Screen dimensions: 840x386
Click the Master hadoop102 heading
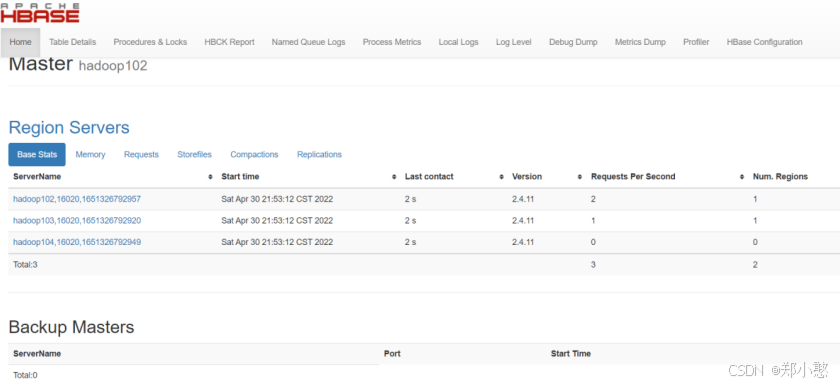(78, 65)
